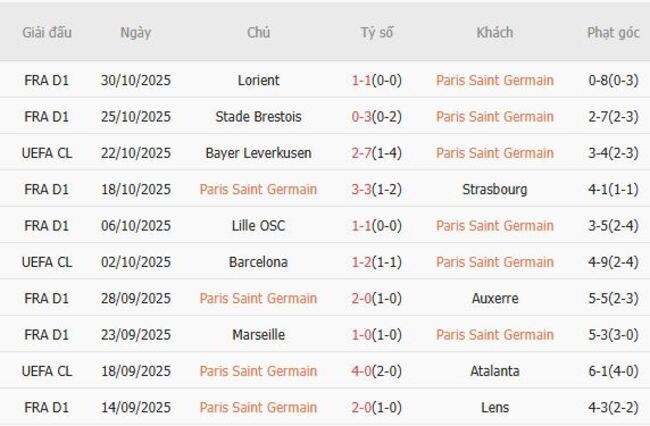650x426 pixels.
Task: Click the "Phạt góc" column header
Action: click(x=613, y=32)
